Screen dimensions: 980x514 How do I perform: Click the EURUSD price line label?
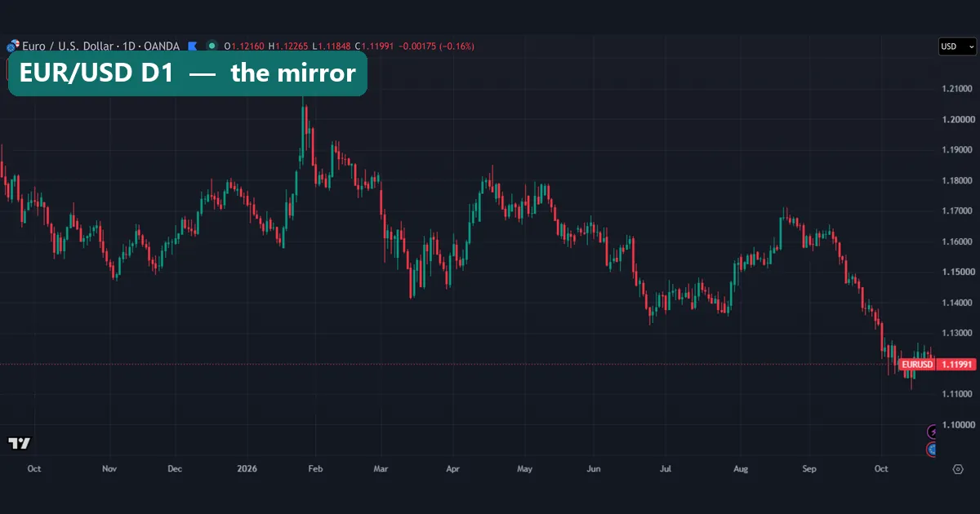[916, 364]
